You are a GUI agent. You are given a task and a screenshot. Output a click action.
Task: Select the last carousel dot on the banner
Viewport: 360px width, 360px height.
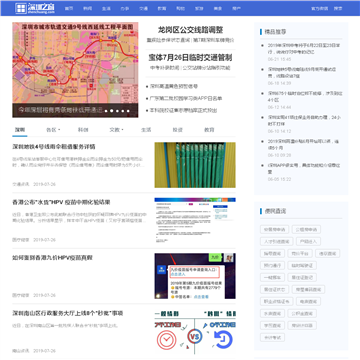tap(127, 111)
